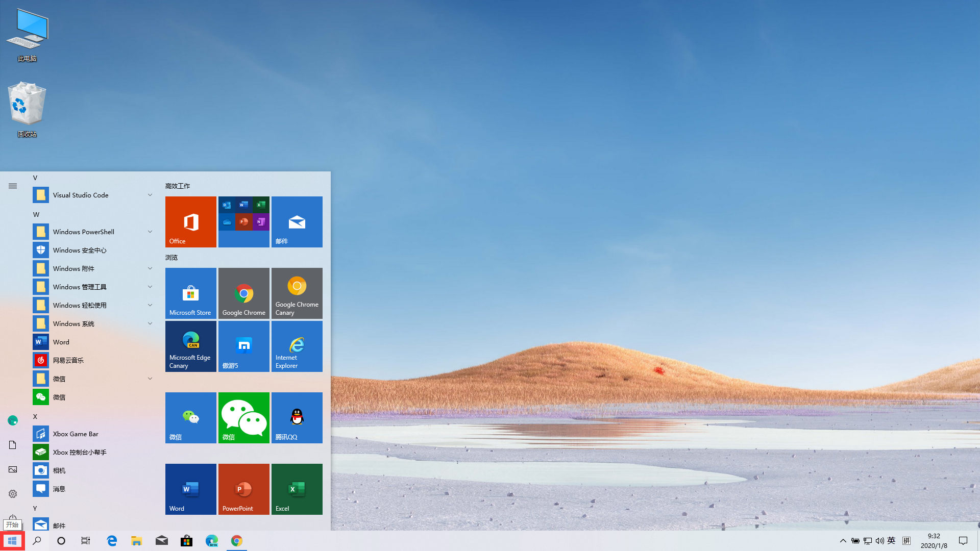Click the Start button in taskbar

[x=12, y=541]
